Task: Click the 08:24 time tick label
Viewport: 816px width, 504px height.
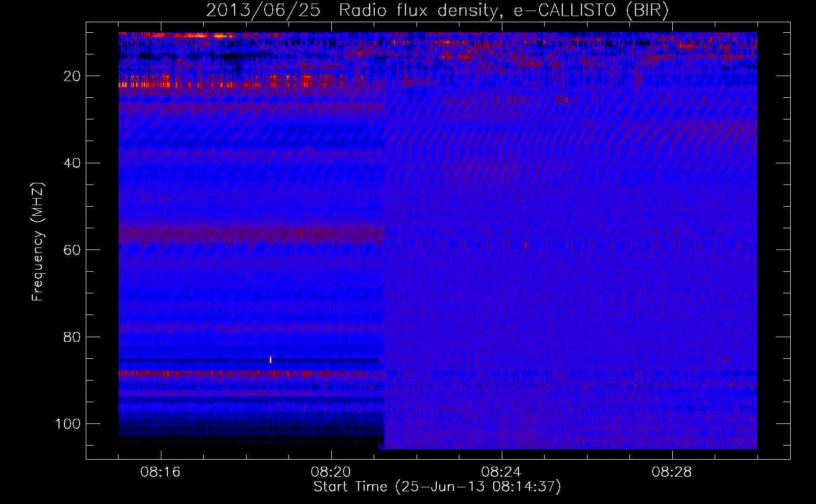Action: pyautogui.click(x=501, y=472)
